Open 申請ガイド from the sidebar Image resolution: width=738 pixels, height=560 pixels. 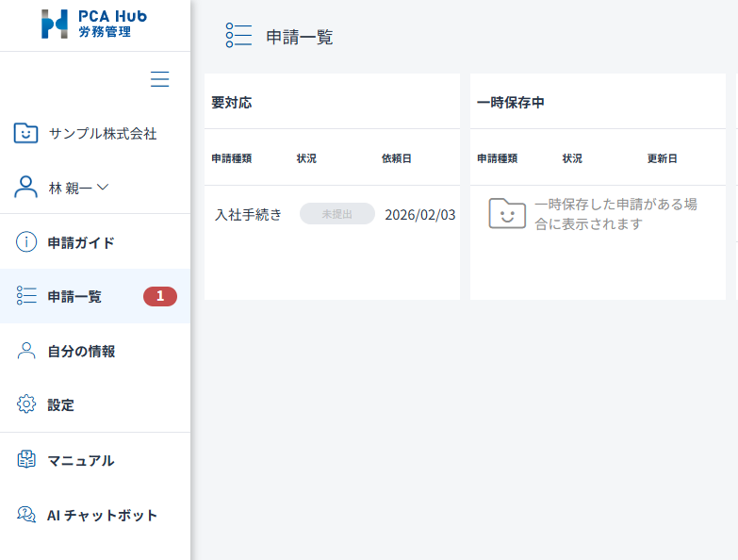point(81,242)
